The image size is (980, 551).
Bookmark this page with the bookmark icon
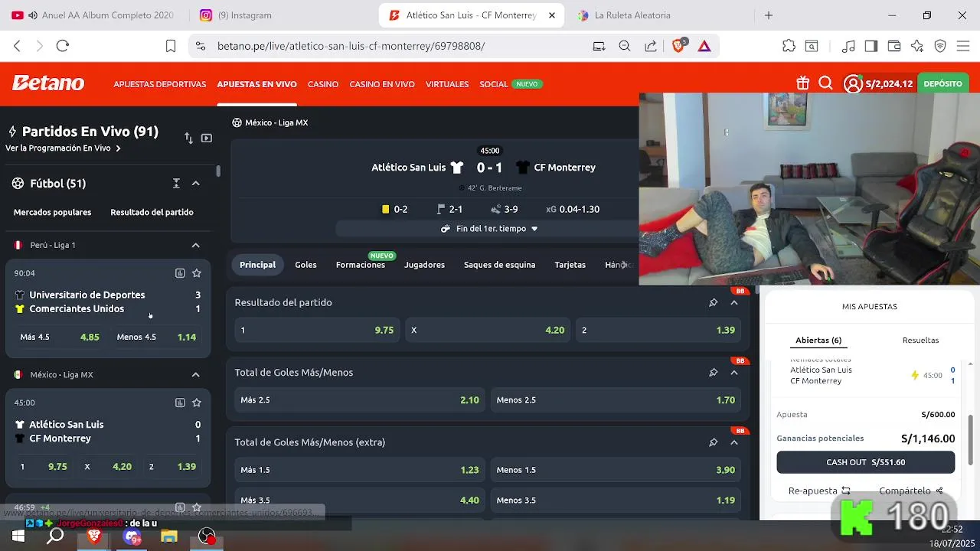point(171,46)
